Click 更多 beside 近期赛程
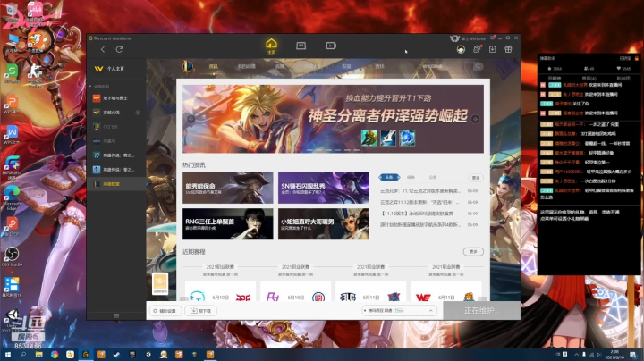Screen dimensions: 644x361 click(473, 251)
